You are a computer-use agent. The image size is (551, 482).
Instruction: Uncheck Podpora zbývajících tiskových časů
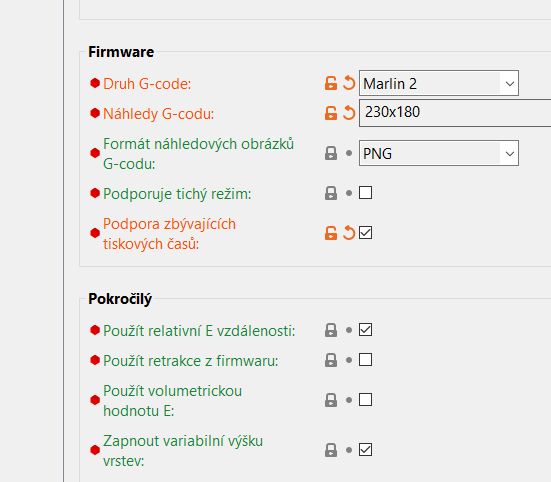click(365, 233)
